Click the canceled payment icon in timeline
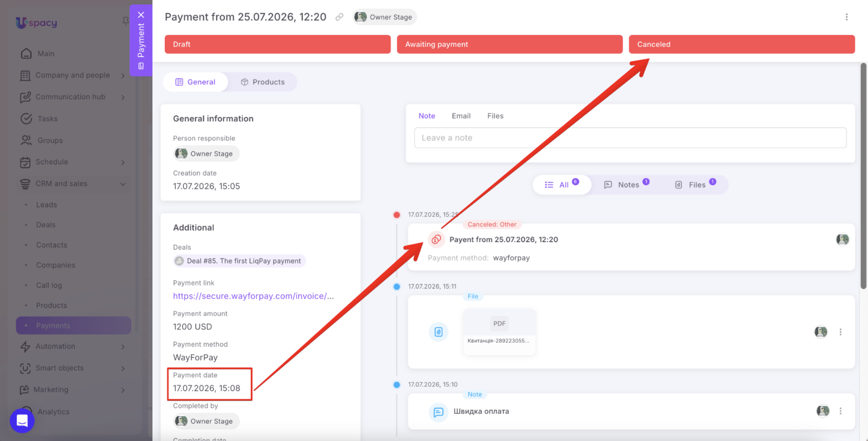Screen dimensions: 868x441 coord(436,239)
